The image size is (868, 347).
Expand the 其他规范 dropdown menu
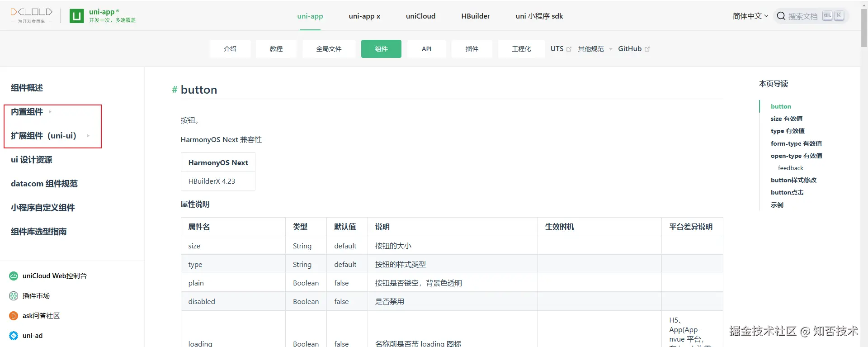click(595, 49)
